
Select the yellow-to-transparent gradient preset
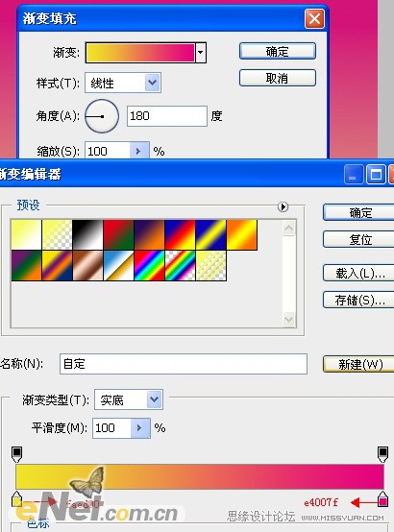[x=57, y=234]
